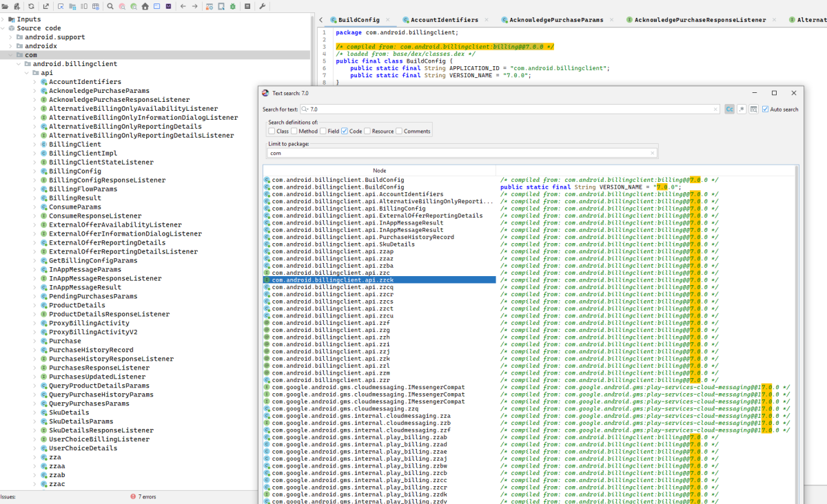Viewport: 827px width, 504px height.
Task: Switch to the BuildConfig editor tab
Action: 359,20
